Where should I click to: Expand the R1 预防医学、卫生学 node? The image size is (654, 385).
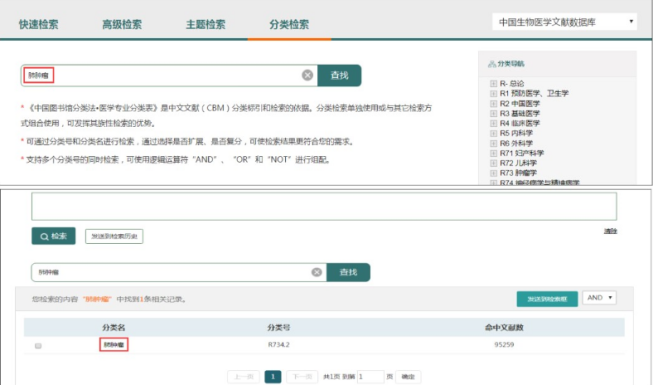click(x=493, y=93)
